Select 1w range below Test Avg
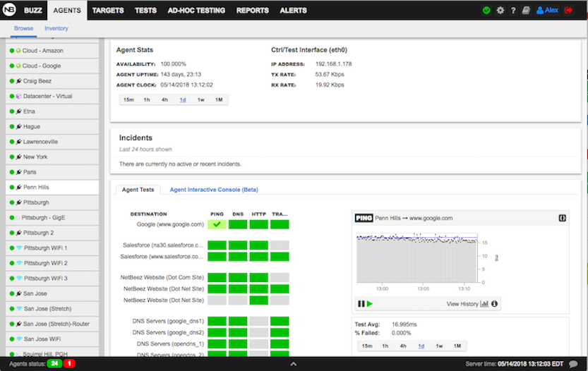Viewport: 588px width, 371px height. click(440, 346)
